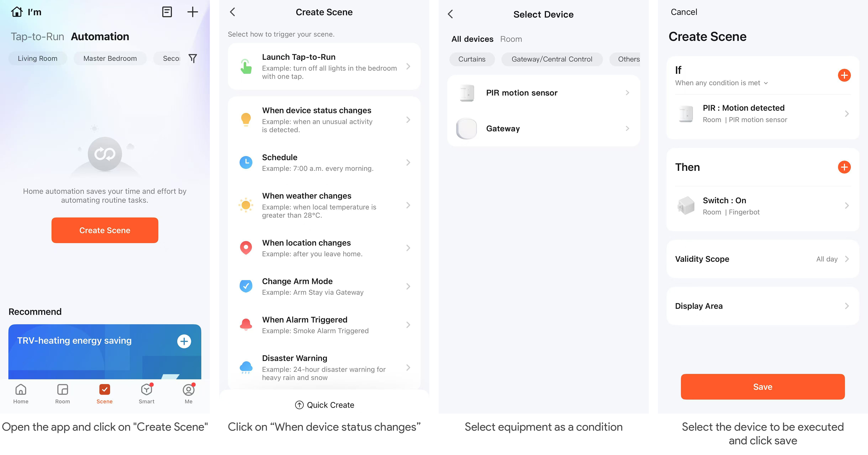Switch to the Tap-to-Run tab

(37, 36)
